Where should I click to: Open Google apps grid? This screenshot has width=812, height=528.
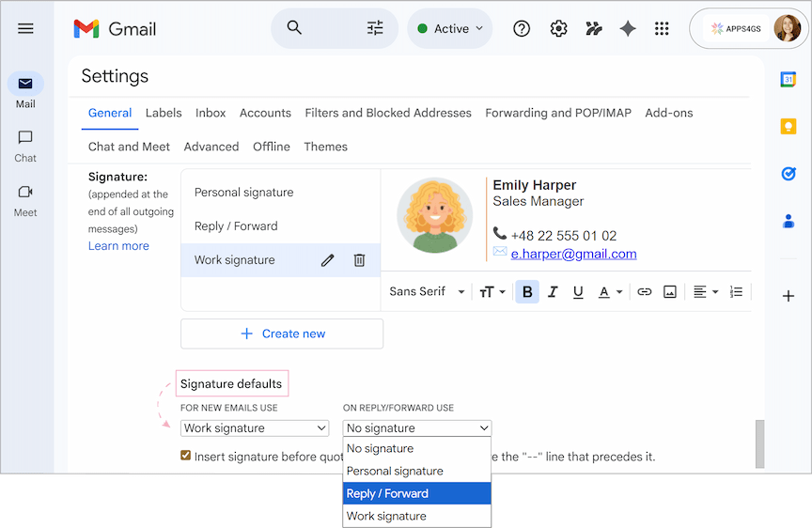662,29
